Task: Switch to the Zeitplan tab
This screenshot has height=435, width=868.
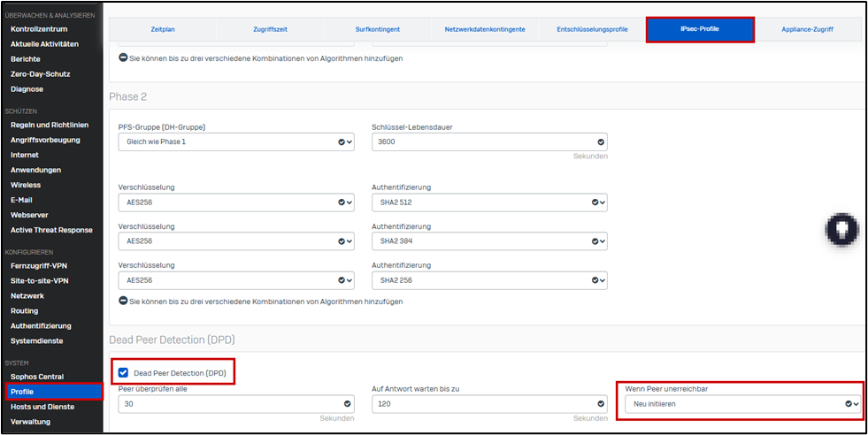Action: (x=163, y=29)
